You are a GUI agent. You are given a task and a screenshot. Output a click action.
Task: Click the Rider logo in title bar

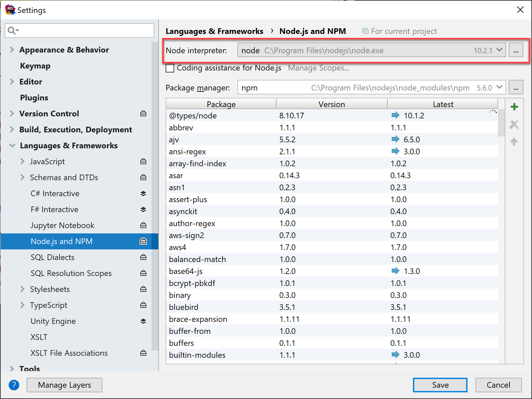pos(10,10)
